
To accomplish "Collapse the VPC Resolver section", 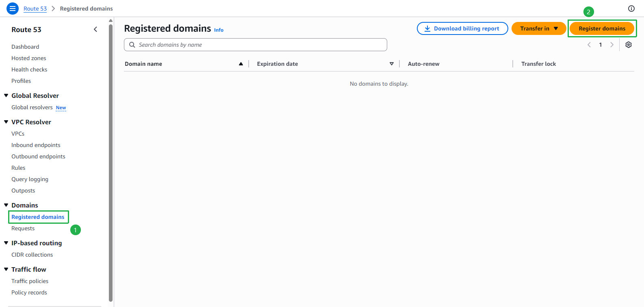I will pos(6,122).
